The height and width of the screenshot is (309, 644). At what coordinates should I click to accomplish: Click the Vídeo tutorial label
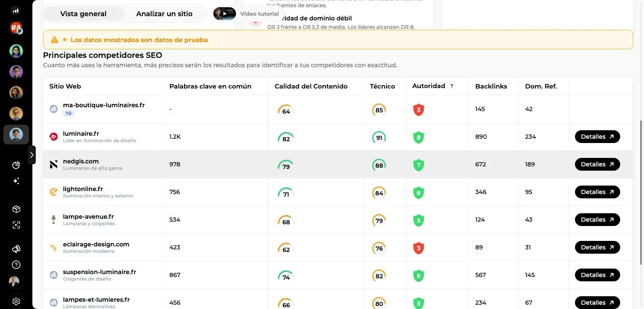[x=259, y=14]
